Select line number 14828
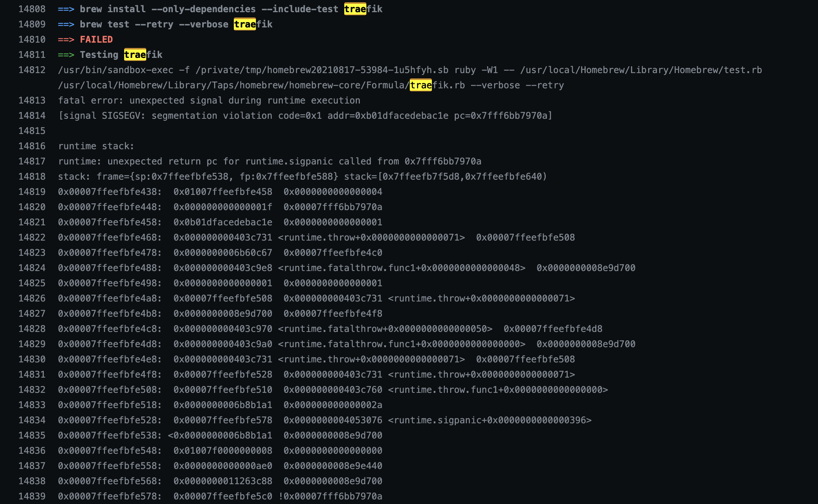 (32, 329)
